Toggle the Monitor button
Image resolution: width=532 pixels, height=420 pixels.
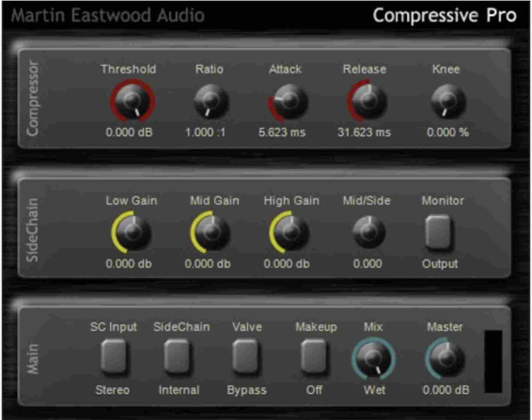438,231
